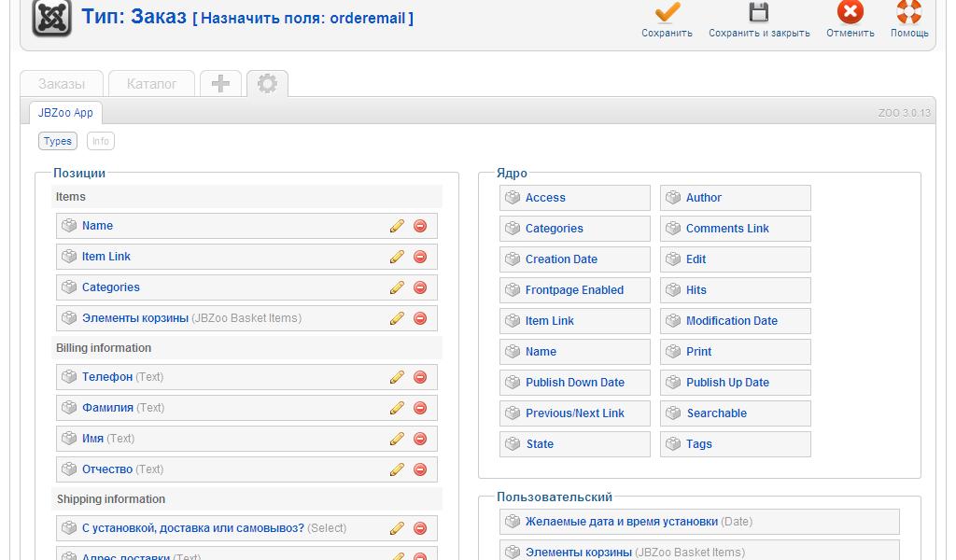Image resolution: width=956 pixels, height=560 pixels.
Task: Switch to the Каталог tab
Action: 151,84
